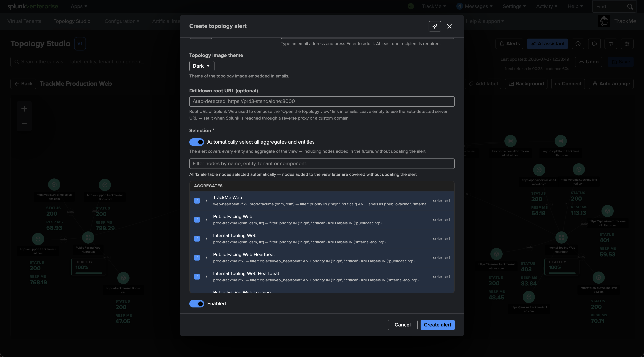The height and width of the screenshot is (357, 644).
Task: Click the clock history icon button
Action: (578, 44)
